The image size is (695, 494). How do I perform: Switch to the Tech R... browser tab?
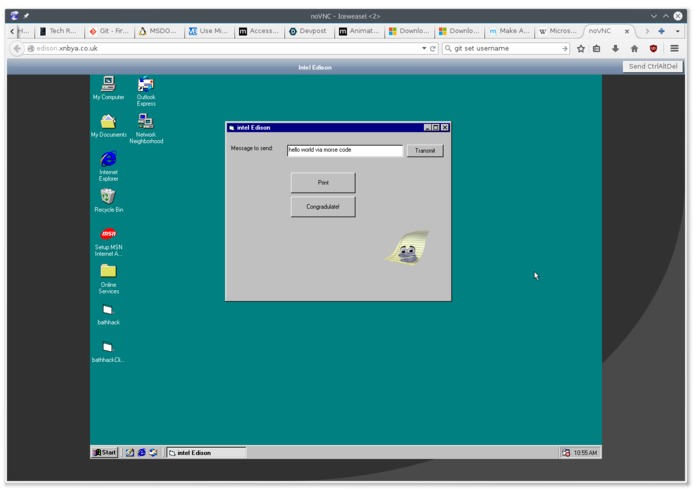pos(59,31)
